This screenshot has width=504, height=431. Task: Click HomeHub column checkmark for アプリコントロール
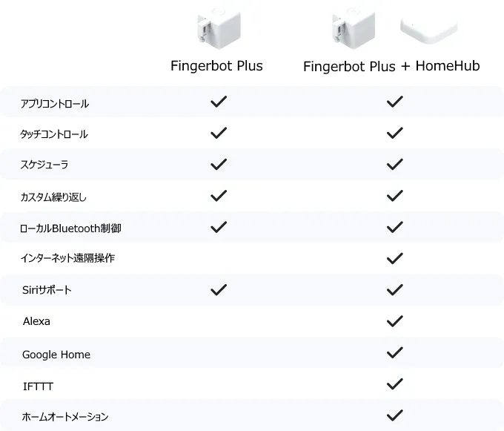(x=395, y=102)
